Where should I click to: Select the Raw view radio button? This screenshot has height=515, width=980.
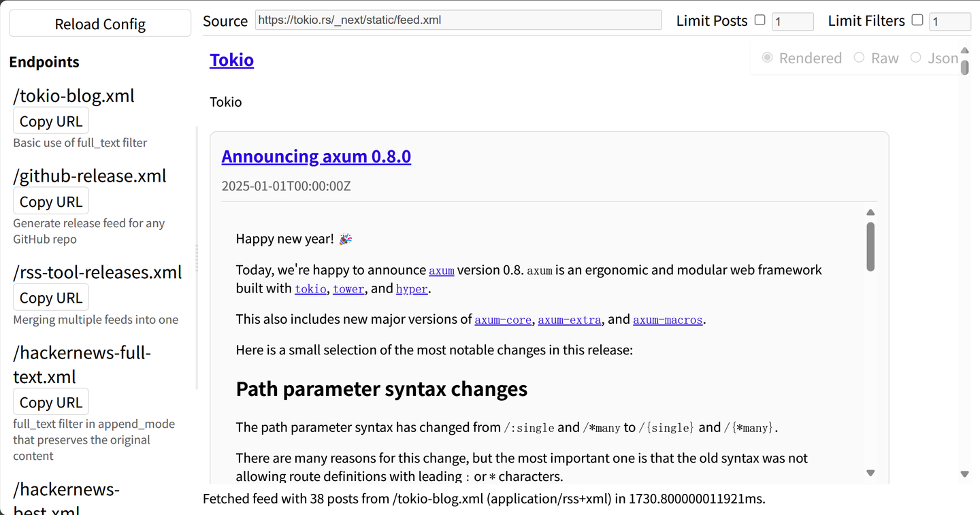(860, 58)
